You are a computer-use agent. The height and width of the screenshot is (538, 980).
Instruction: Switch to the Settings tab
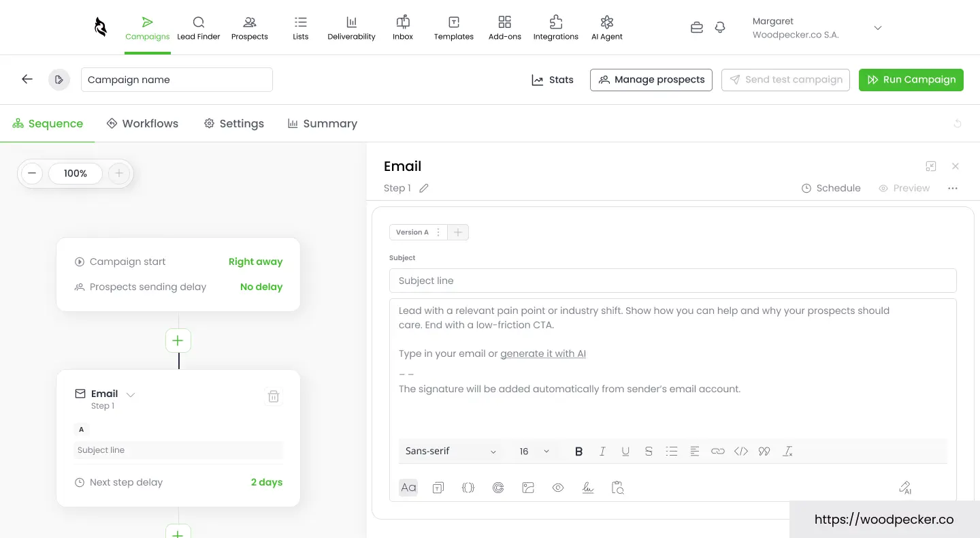click(234, 123)
